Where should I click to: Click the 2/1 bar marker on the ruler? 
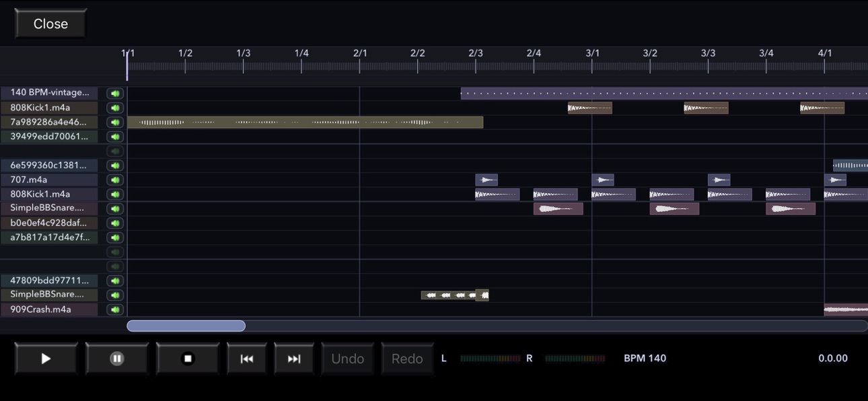click(360, 53)
